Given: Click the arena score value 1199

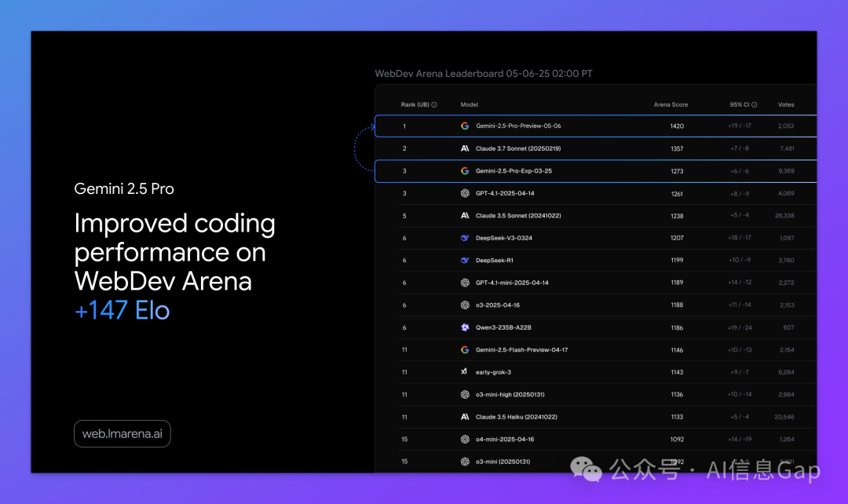Looking at the screenshot, I should click(677, 260).
